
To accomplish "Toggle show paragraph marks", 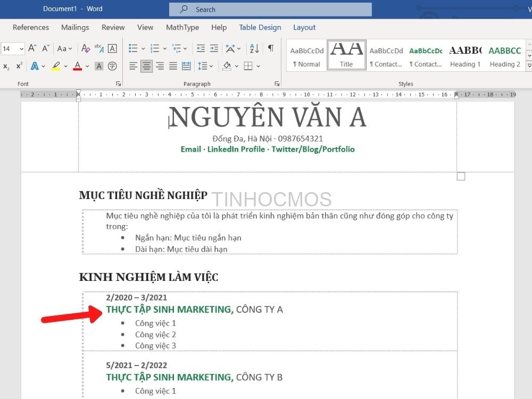I will [x=271, y=48].
